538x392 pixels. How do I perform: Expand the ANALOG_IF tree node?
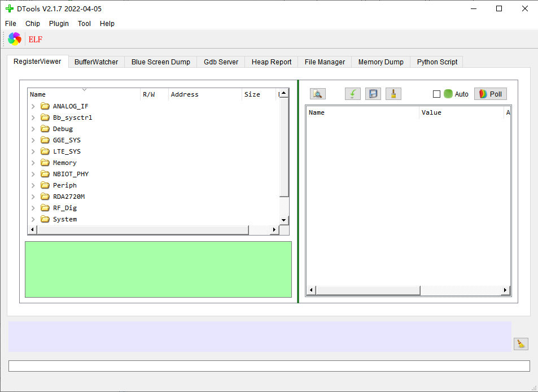[x=33, y=106]
